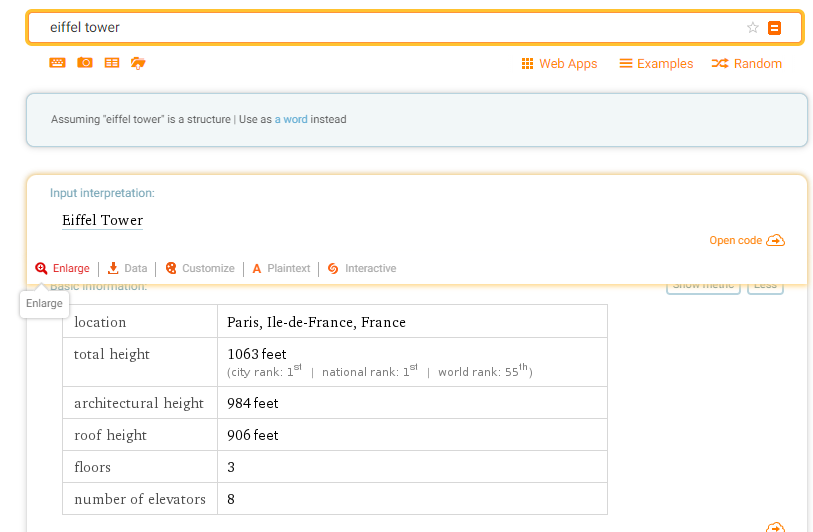Use 'a word' interpretation instead

pyautogui.click(x=291, y=119)
